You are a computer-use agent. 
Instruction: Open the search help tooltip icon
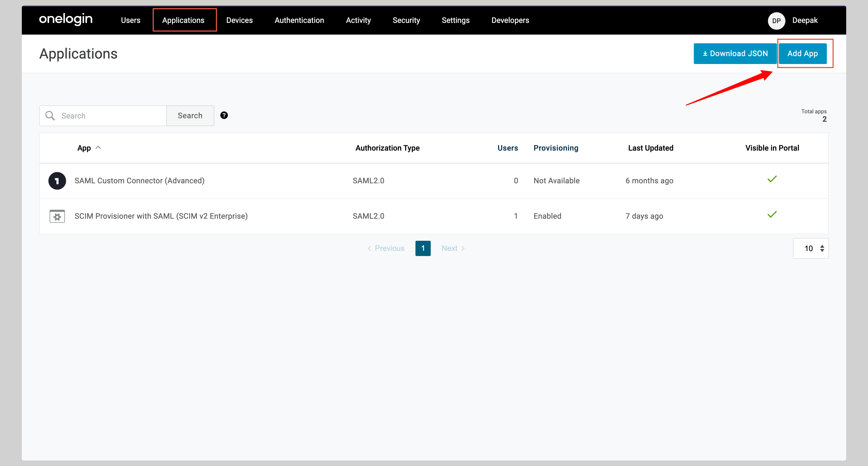224,115
